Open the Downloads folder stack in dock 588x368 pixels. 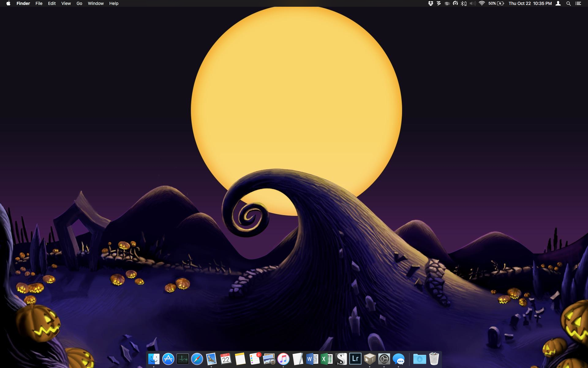(x=420, y=359)
